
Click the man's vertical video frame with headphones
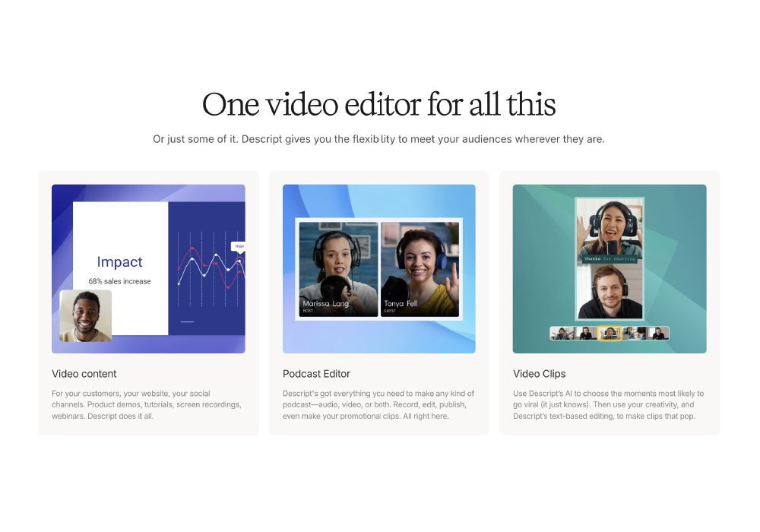pyautogui.click(x=610, y=292)
